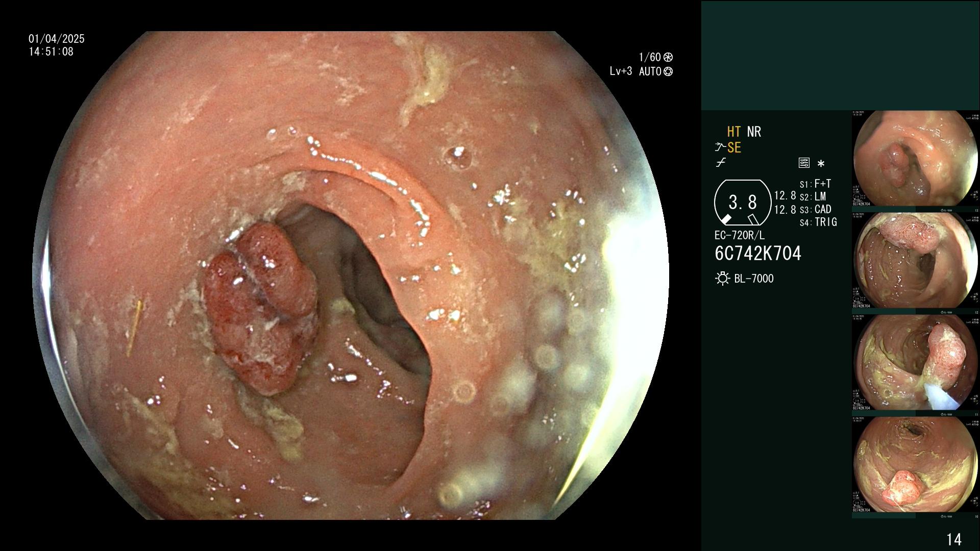Click the scope model EC-720R/L
This screenshot has height=551, width=980.
click(x=740, y=236)
